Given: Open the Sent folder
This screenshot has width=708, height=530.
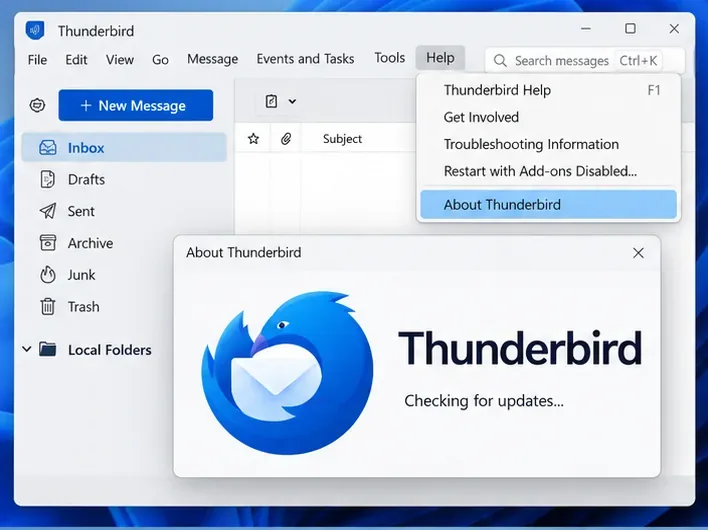Looking at the screenshot, I should (81, 211).
